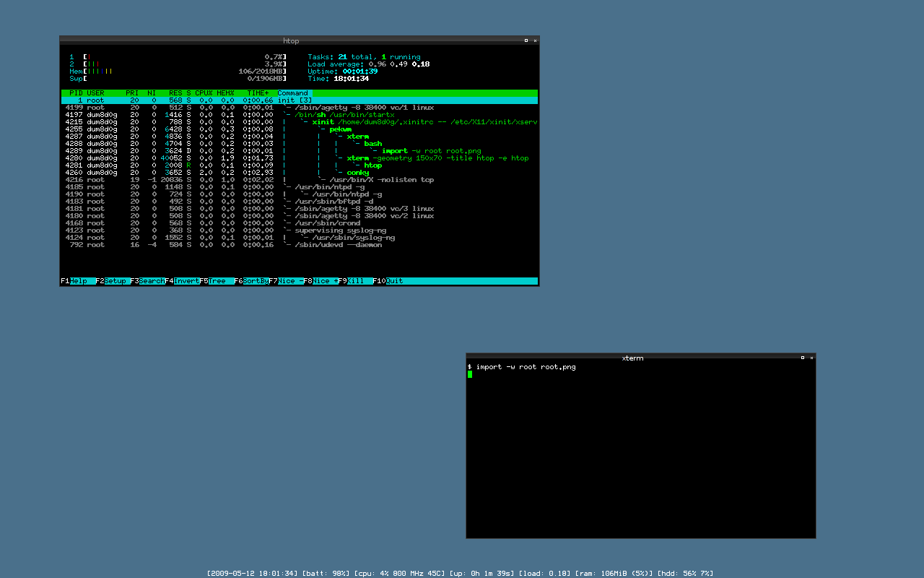Click the CPU% column header
This screenshot has height=578, width=924.
coord(204,93)
